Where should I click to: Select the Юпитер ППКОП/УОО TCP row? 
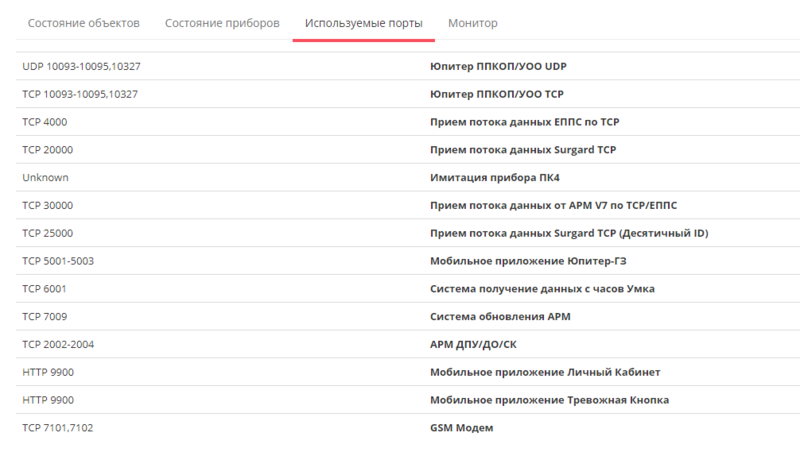coord(408,94)
